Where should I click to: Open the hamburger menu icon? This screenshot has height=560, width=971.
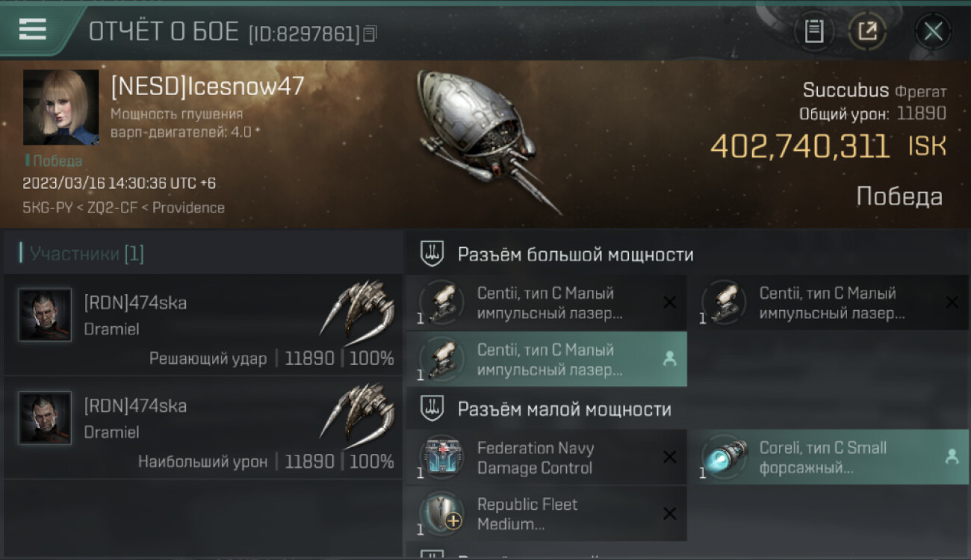tap(32, 29)
